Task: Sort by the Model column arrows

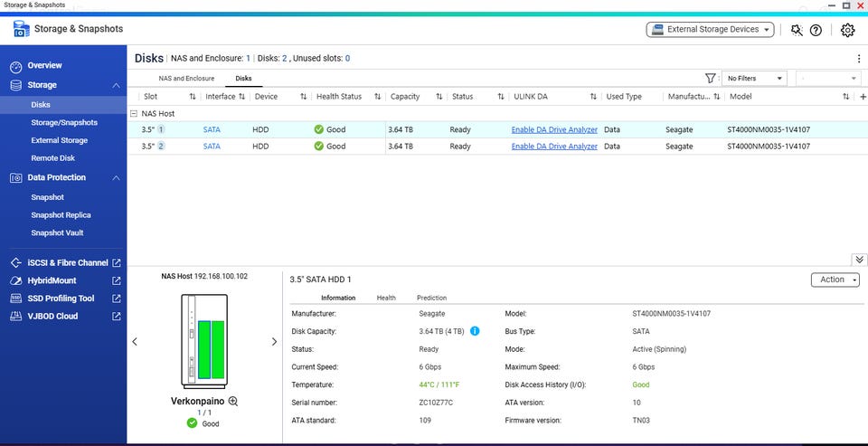Action: coord(845,97)
